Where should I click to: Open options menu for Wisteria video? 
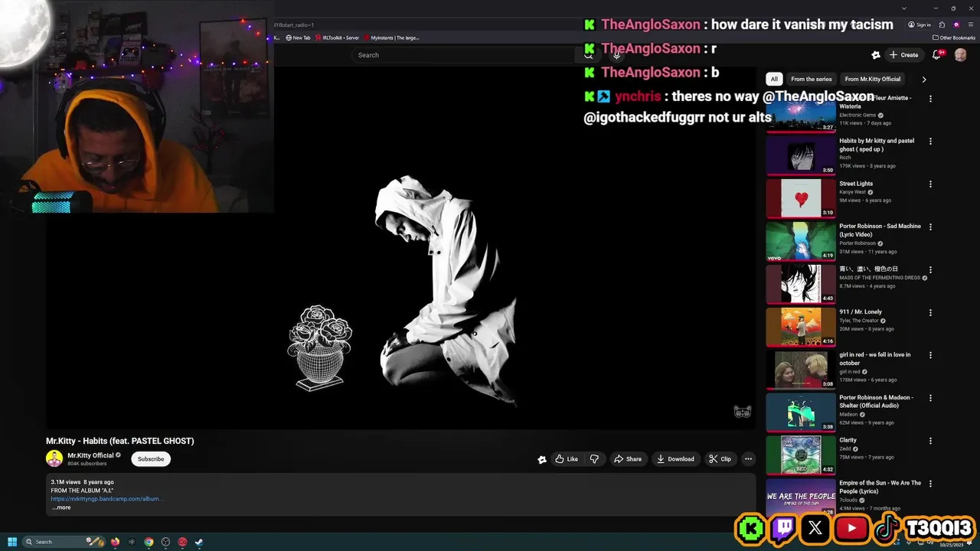point(930,99)
